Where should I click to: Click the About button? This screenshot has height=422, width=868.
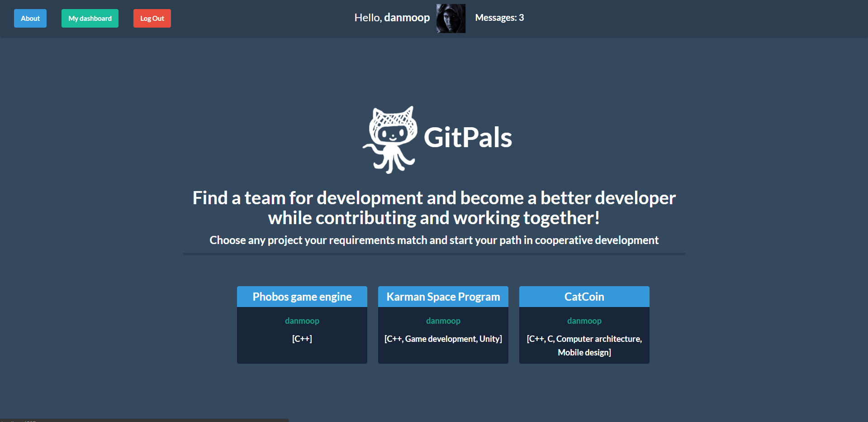point(30,19)
